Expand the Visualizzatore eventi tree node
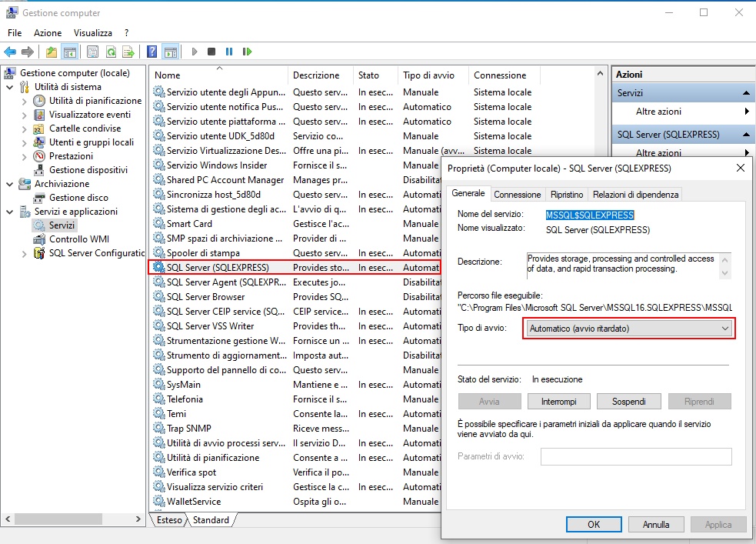The width and height of the screenshot is (756, 544). [25, 115]
